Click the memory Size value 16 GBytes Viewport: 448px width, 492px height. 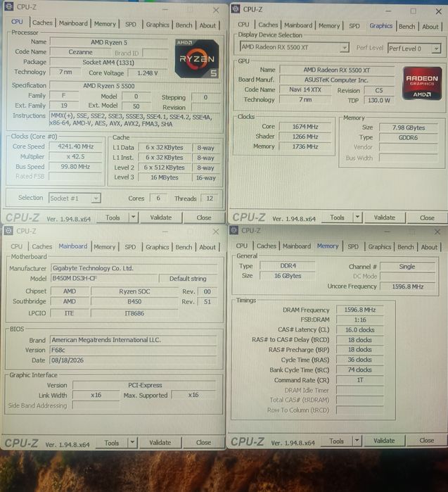(x=288, y=275)
